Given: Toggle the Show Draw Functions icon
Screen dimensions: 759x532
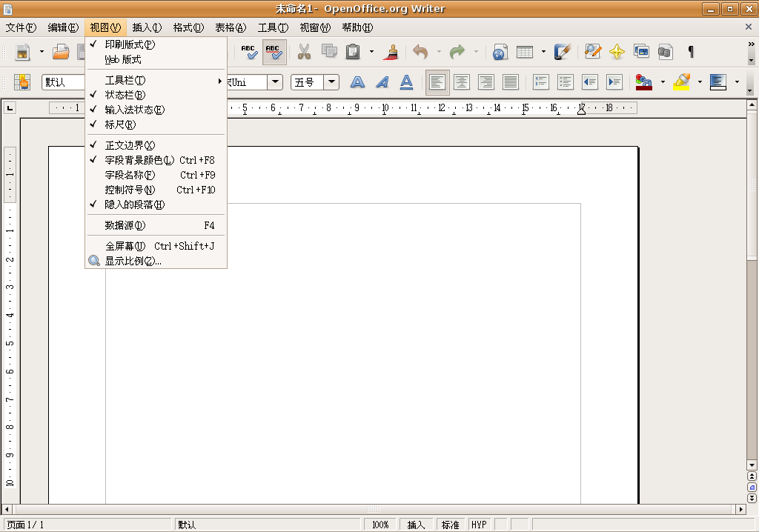Looking at the screenshot, I should click(563, 52).
